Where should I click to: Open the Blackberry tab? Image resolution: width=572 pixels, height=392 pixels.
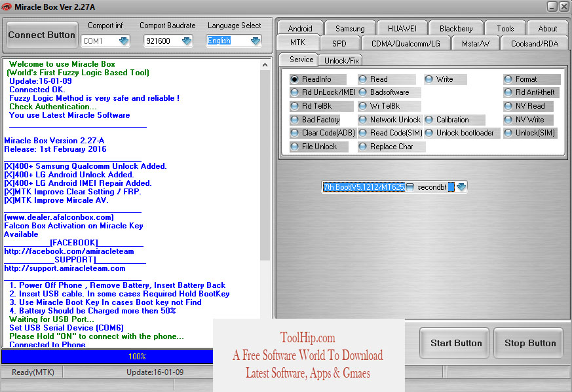456,28
